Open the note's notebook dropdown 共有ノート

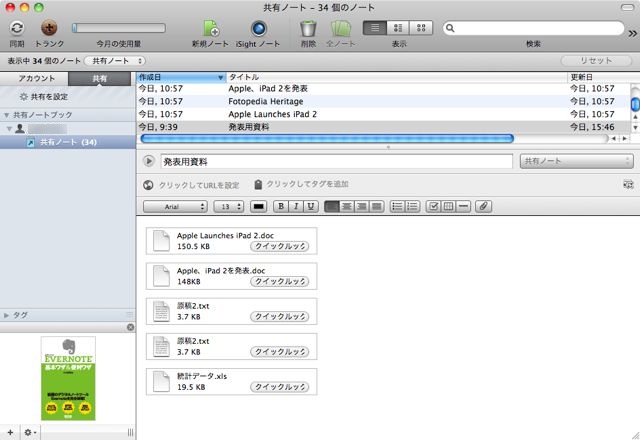[x=577, y=161]
